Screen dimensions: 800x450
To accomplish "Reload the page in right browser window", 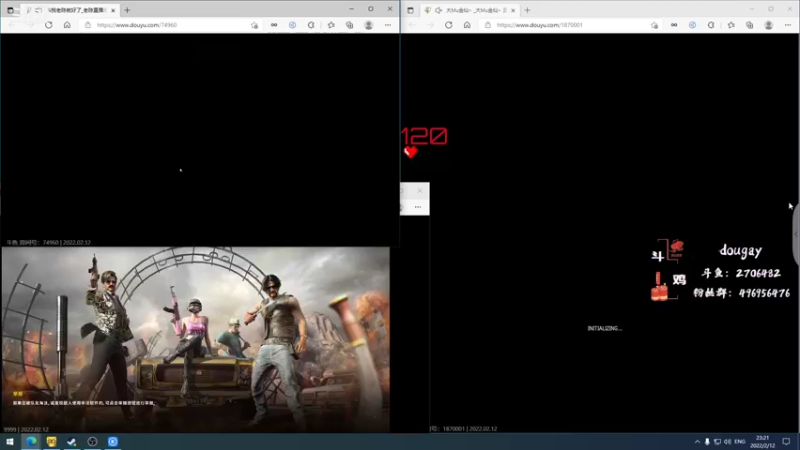I will (x=448, y=24).
